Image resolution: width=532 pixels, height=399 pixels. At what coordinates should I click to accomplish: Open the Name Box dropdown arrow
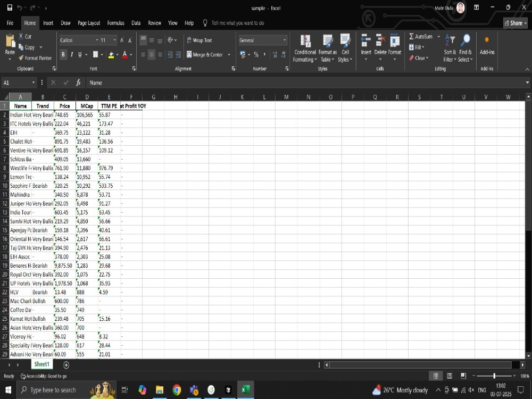(x=33, y=82)
